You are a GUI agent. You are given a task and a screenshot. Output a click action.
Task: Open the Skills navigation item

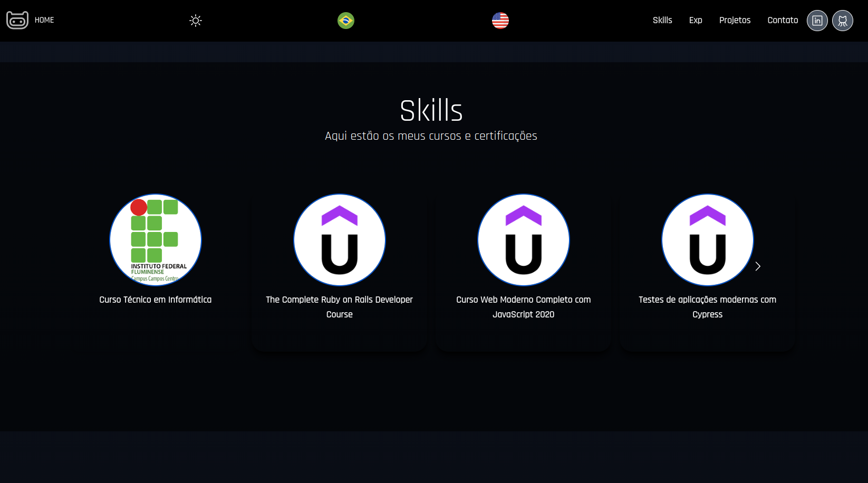pyautogui.click(x=662, y=20)
